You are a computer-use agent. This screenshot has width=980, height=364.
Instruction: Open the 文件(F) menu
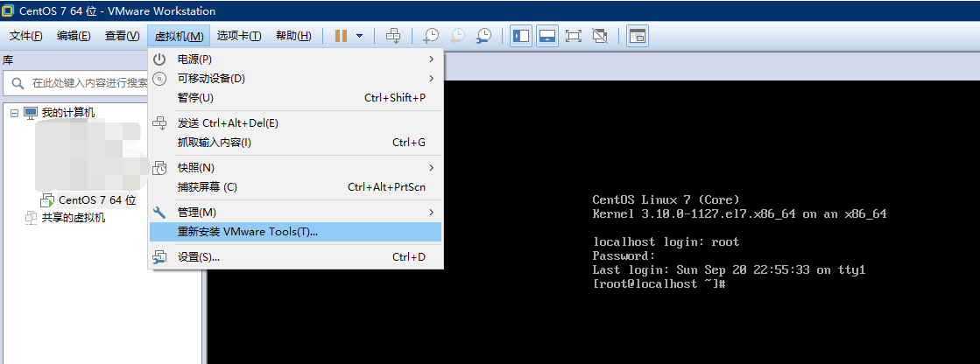tap(25, 36)
